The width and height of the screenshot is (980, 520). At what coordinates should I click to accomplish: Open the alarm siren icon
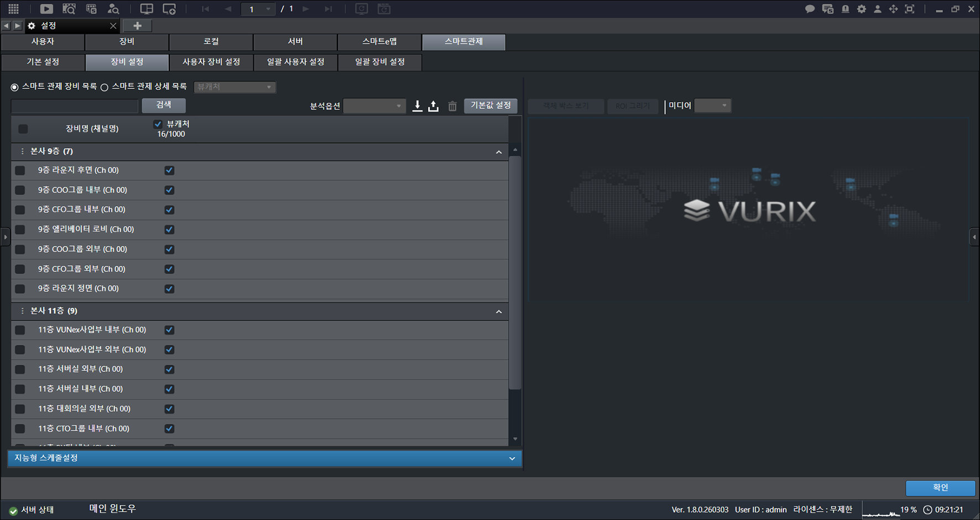coord(845,9)
